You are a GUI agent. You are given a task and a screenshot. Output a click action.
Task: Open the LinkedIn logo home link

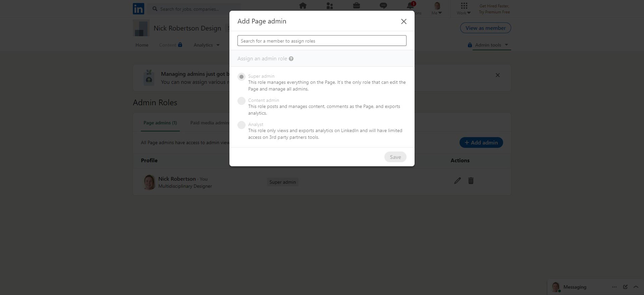click(139, 9)
